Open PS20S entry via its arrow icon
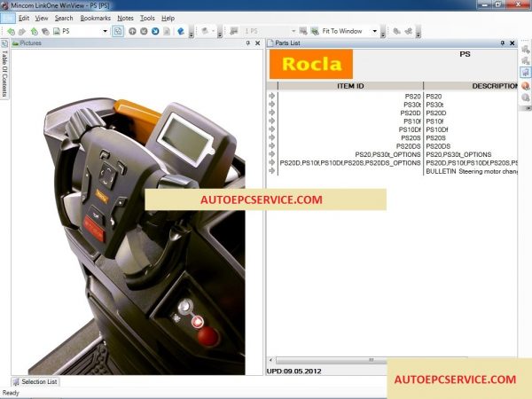Image resolution: width=532 pixels, height=399 pixels. click(x=272, y=137)
